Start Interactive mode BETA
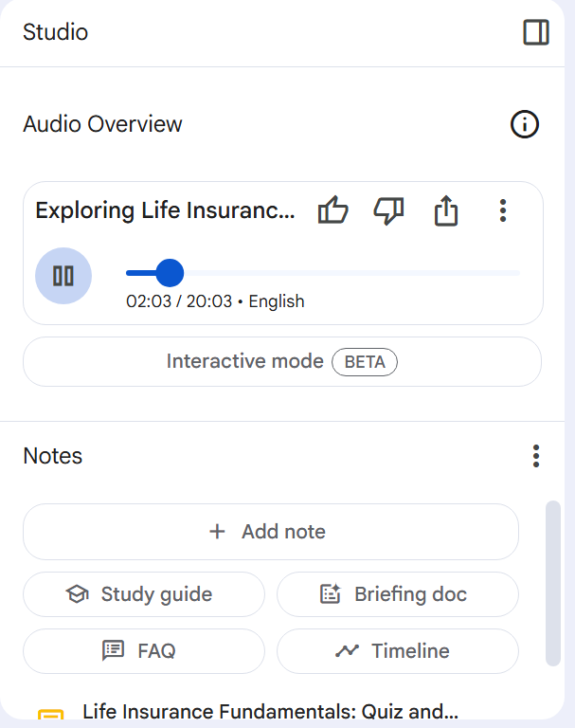The height and width of the screenshot is (728, 575). tap(282, 361)
